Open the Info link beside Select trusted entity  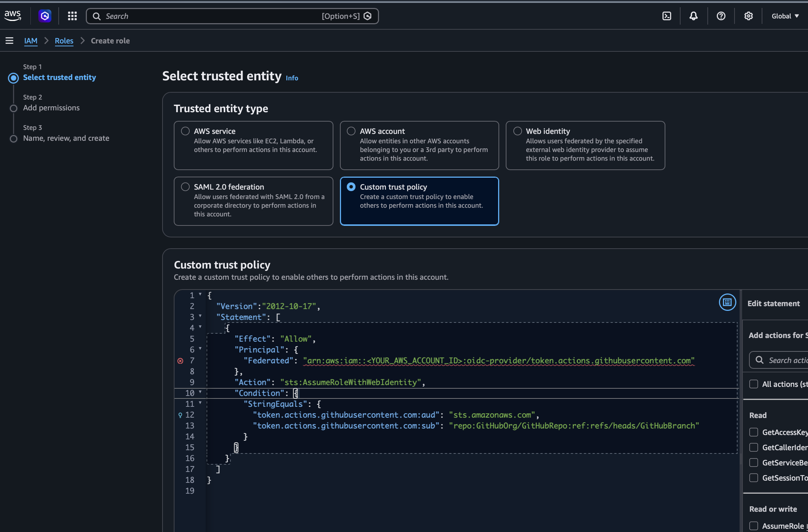tap(292, 78)
